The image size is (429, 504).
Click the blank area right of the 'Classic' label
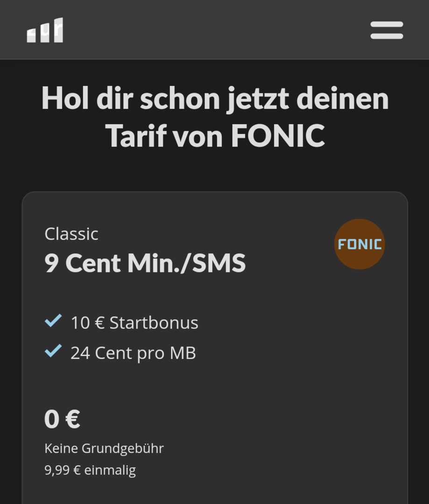210,234
